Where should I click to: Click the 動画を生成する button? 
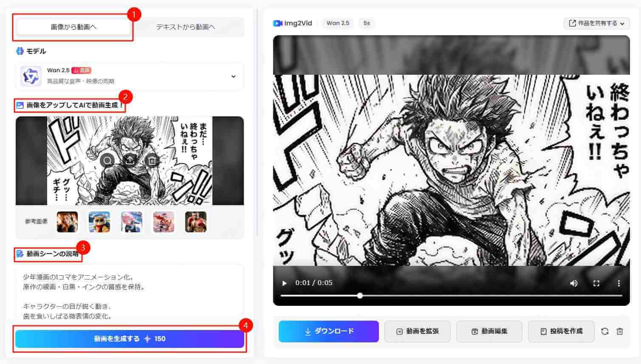click(x=130, y=339)
